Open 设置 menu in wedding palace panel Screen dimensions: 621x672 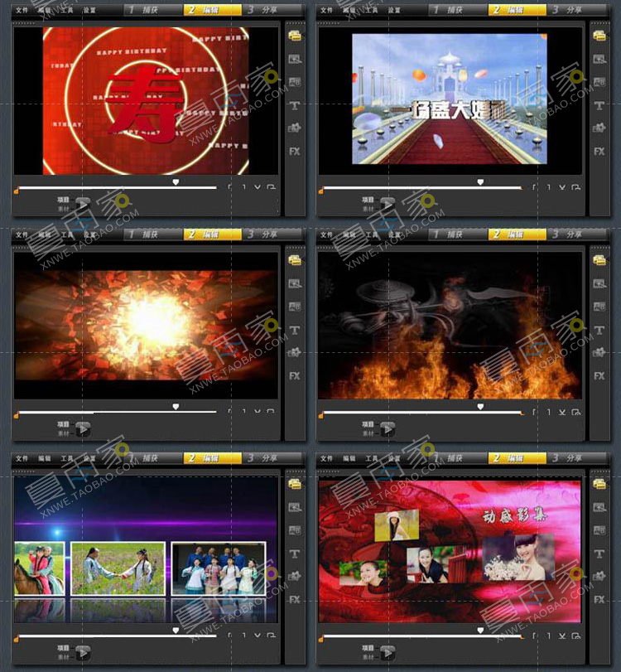pos(393,10)
